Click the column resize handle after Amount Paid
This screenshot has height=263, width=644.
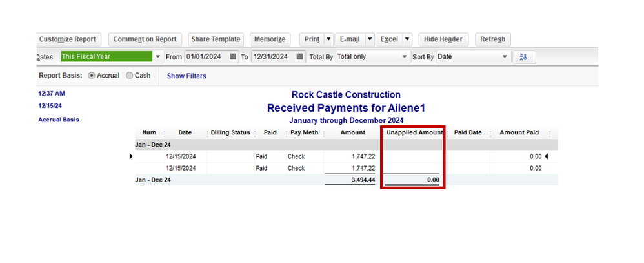[550, 133]
